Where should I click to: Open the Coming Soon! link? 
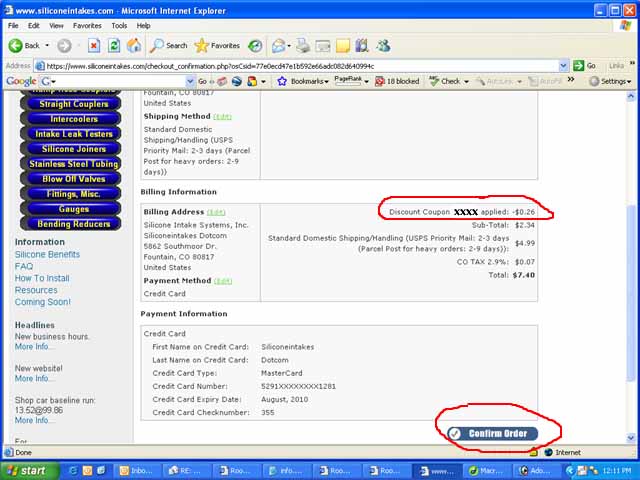[x=43, y=302]
